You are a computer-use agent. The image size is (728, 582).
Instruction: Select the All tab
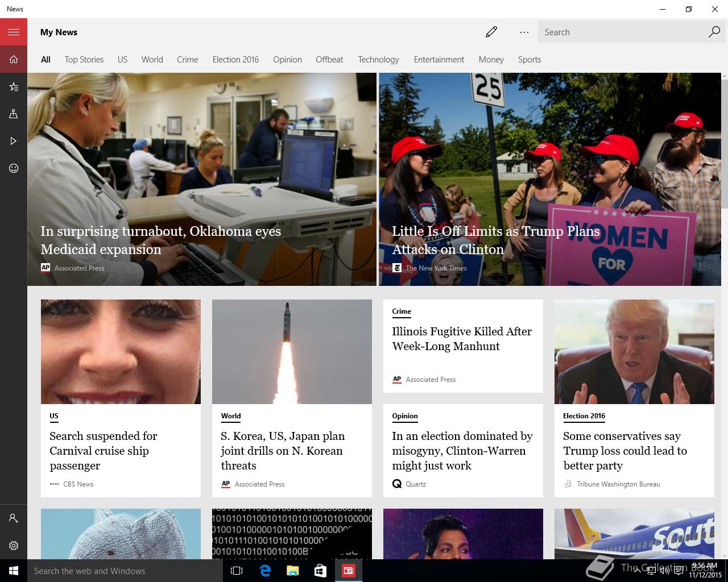45,59
